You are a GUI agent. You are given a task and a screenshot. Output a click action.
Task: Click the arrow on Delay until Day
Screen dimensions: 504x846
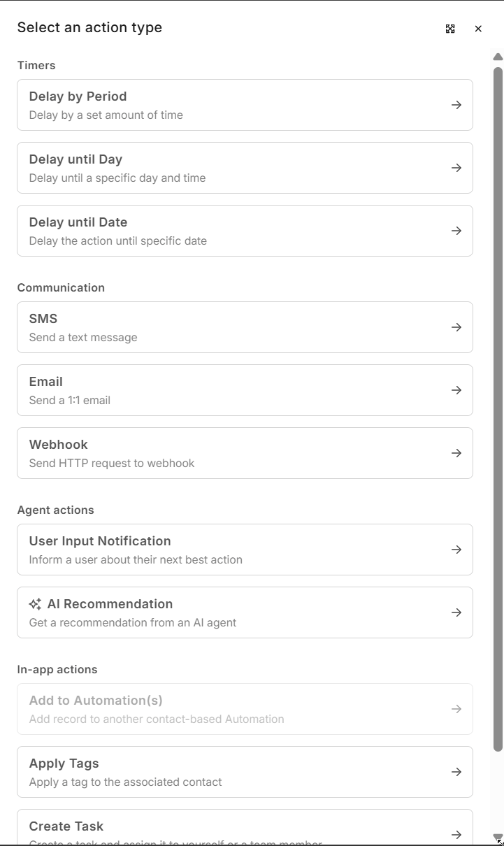click(x=456, y=168)
